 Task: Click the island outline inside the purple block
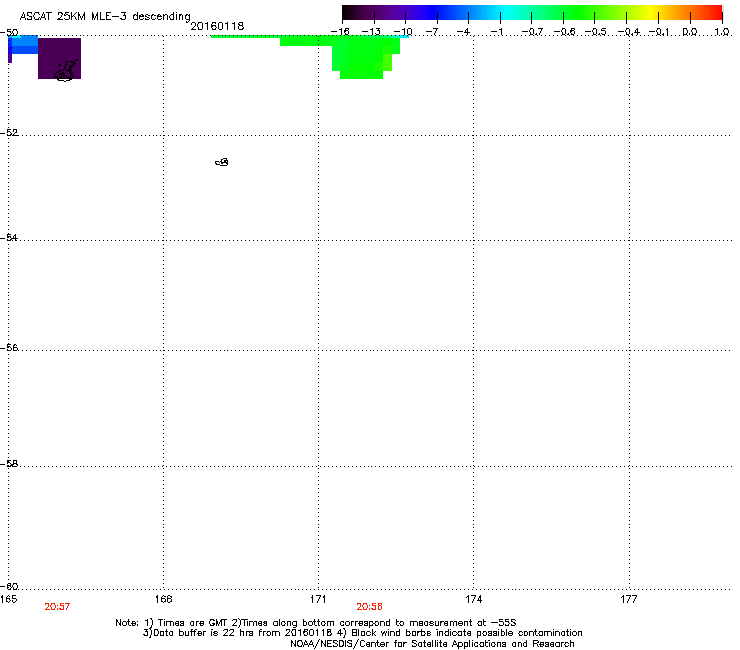(66, 71)
